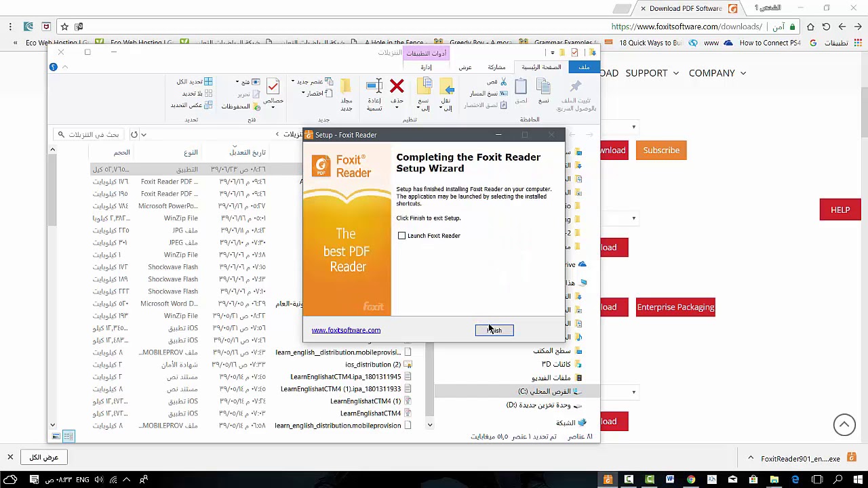
Task: Select the new storage drive (D:)
Action: coord(544,405)
